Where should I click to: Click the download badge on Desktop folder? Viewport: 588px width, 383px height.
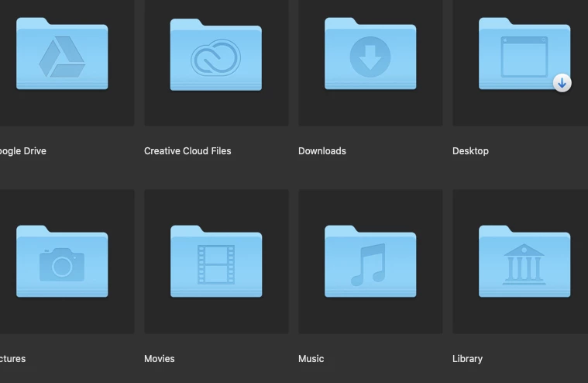pyautogui.click(x=562, y=83)
